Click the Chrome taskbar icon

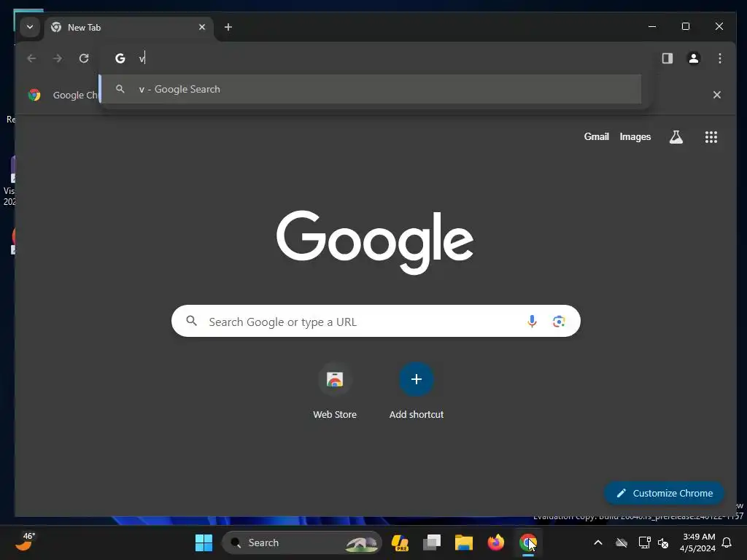tap(528, 542)
